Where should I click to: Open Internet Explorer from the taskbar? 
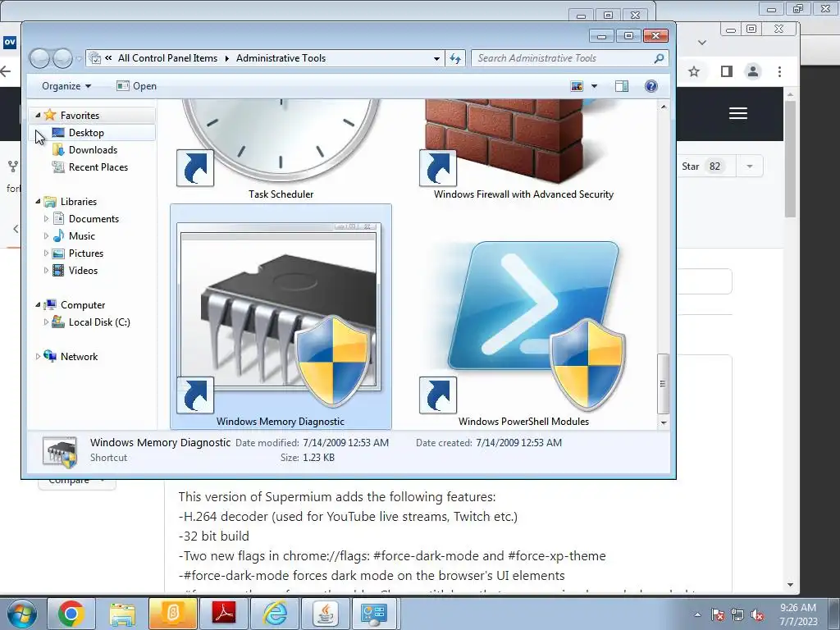tap(274, 614)
